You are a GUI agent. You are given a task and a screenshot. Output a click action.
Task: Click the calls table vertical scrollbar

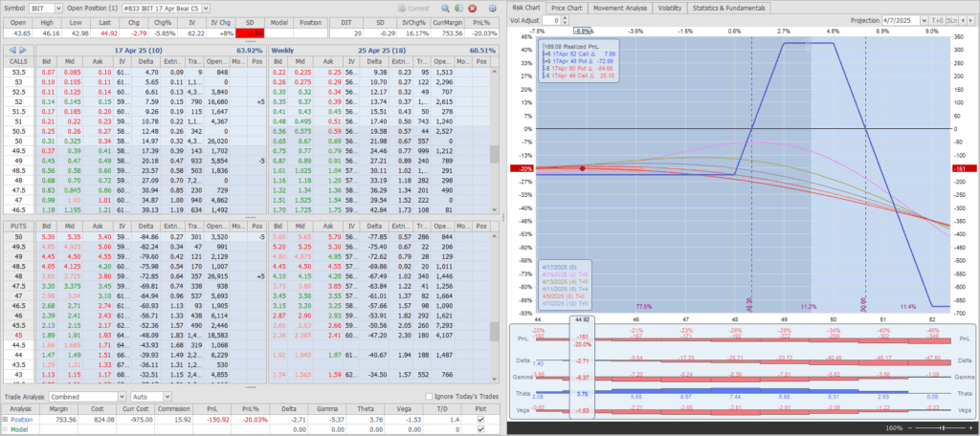pos(495,141)
